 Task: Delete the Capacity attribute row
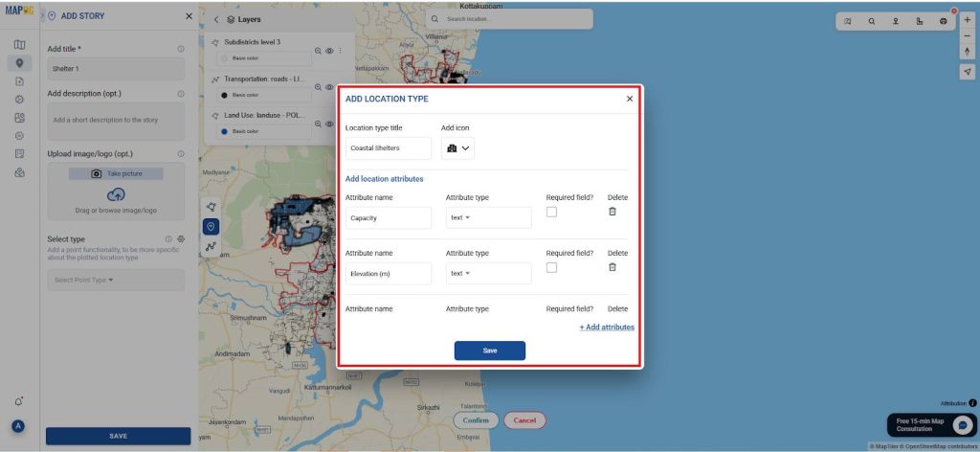tap(612, 212)
